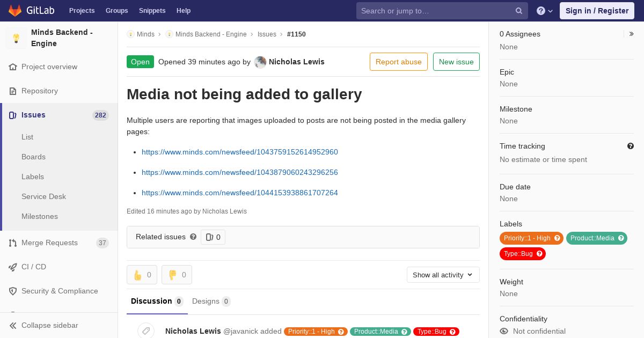Click the Minds breadcrumb avatar icon
Screen dimensions: 644x338
pyautogui.click(x=130, y=34)
